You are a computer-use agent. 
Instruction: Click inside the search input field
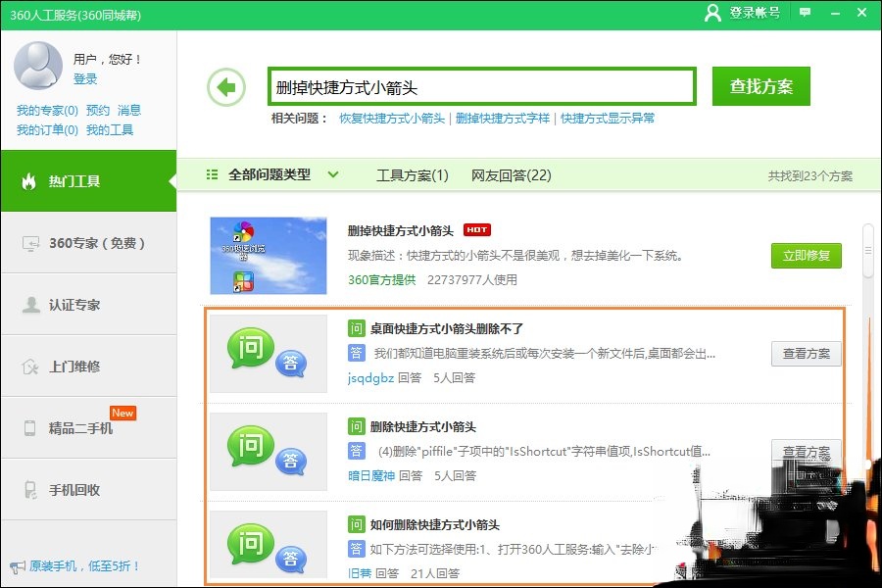coord(480,85)
